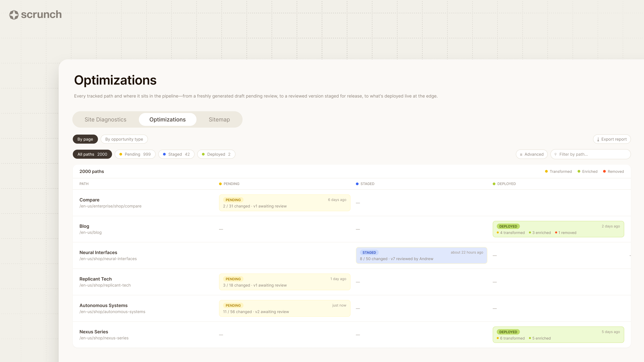Open Nexus Series deployed card from 5 days ago

[x=558, y=335]
